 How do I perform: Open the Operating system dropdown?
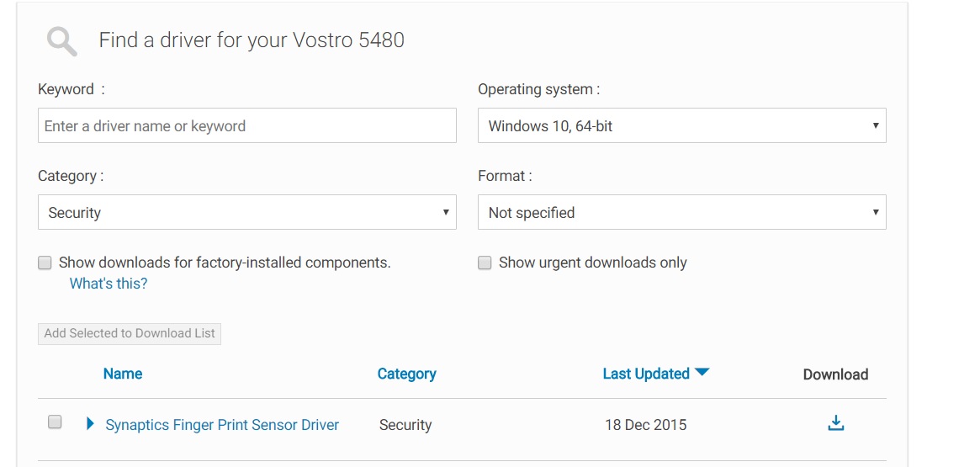[x=681, y=126]
